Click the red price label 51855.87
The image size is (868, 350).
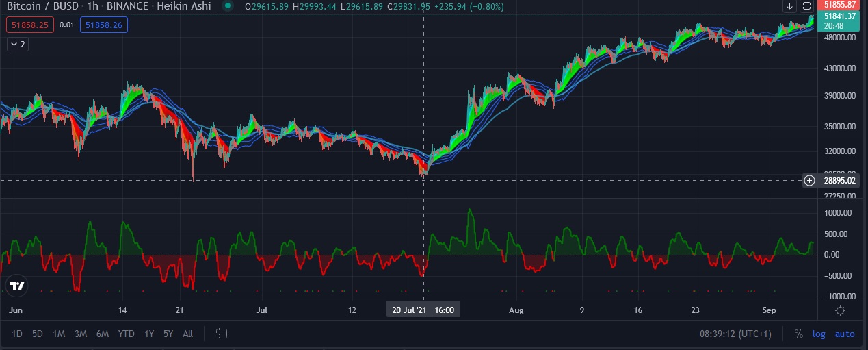(x=841, y=5)
